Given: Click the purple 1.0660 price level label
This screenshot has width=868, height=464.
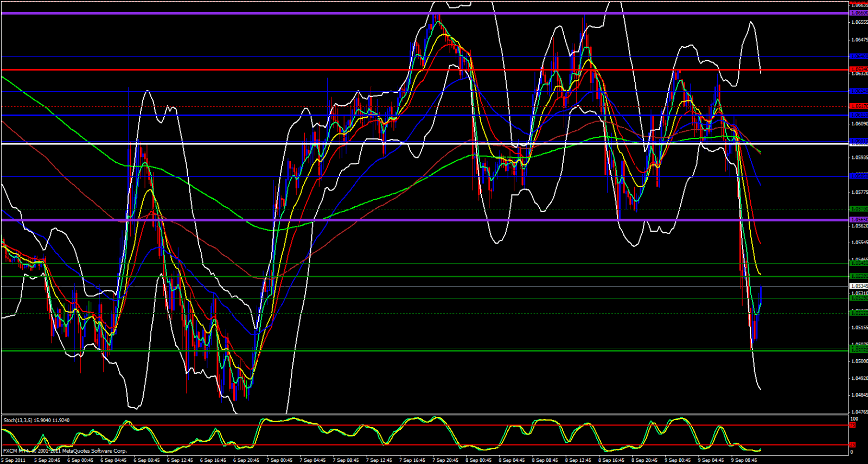Looking at the screenshot, I should pyautogui.click(x=858, y=13).
